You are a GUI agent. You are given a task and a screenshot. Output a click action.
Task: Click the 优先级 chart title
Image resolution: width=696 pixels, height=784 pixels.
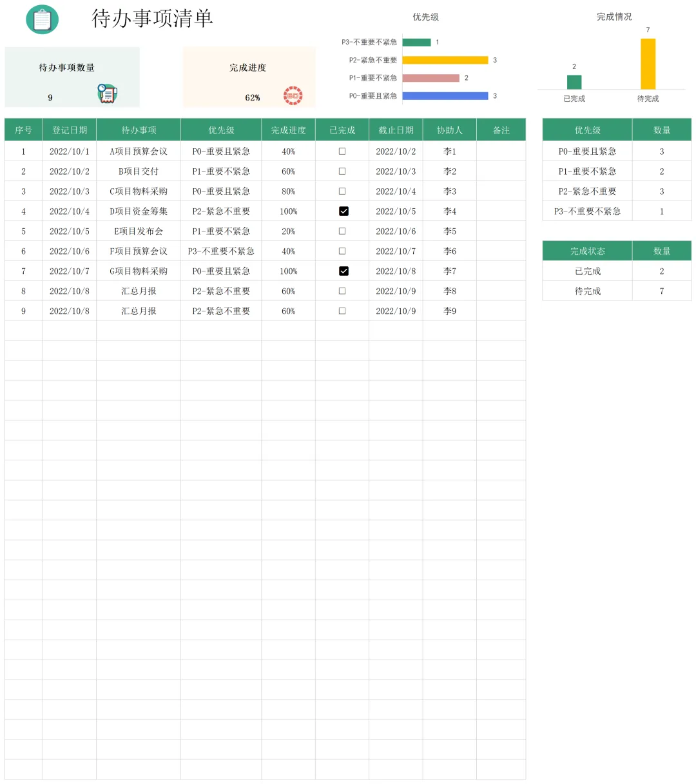pos(426,17)
